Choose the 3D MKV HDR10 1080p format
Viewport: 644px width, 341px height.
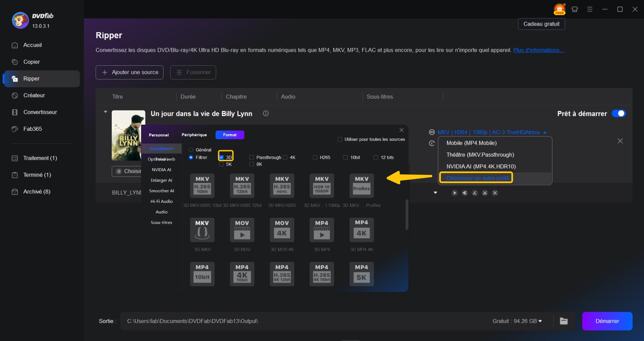pyautogui.click(x=322, y=186)
